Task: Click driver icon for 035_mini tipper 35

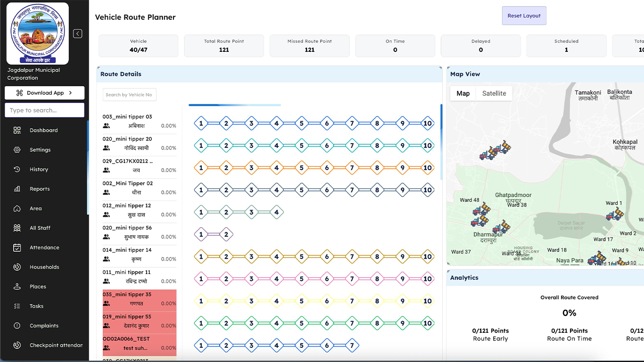Action: coord(107,304)
